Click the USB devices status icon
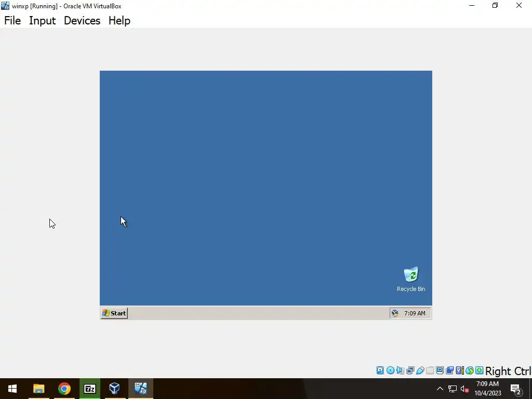The width and height of the screenshot is (532, 399). point(420,370)
